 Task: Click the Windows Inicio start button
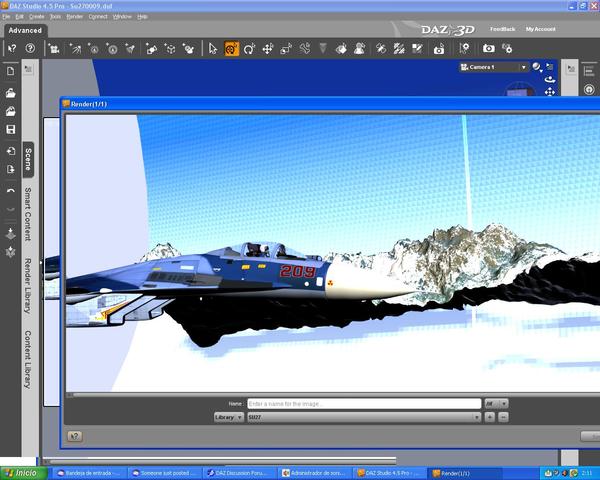tap(24, 473)
